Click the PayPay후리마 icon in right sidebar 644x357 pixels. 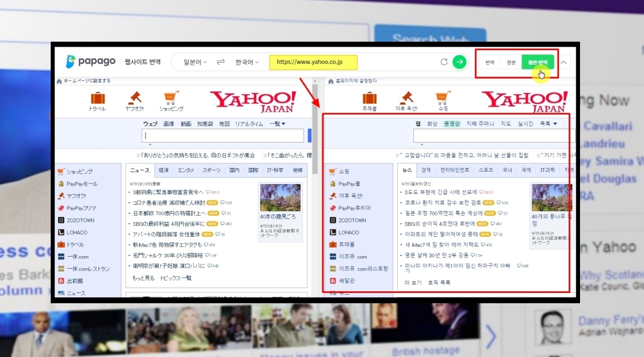click(x=333, y=208)
